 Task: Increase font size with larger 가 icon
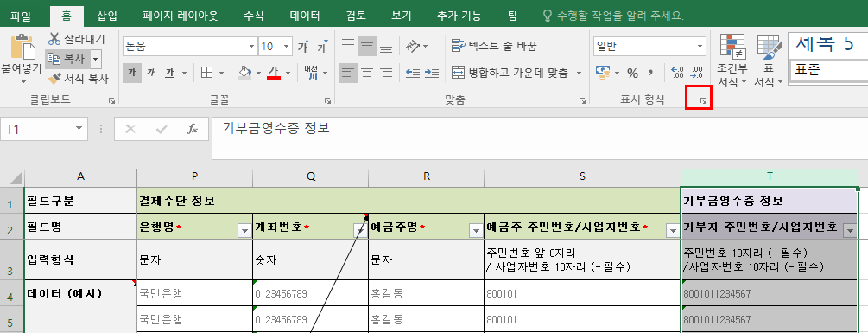pyautogui.click(x=303, y=47)
